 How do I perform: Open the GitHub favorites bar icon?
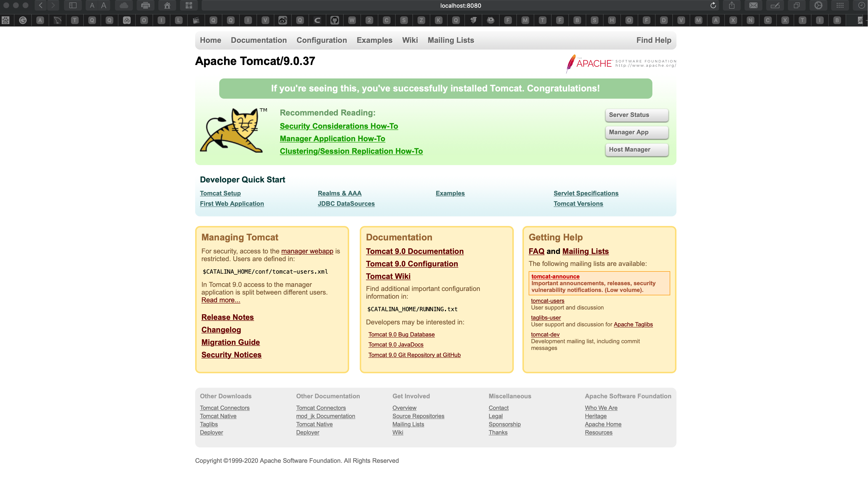point(334,20)
